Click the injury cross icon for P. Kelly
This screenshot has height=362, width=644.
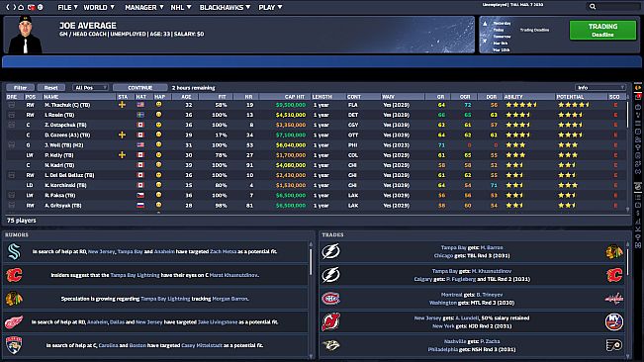point(122,155)
